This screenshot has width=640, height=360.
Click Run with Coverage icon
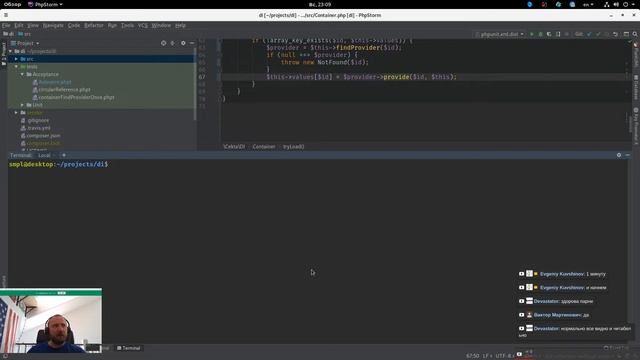coord(549,34)
